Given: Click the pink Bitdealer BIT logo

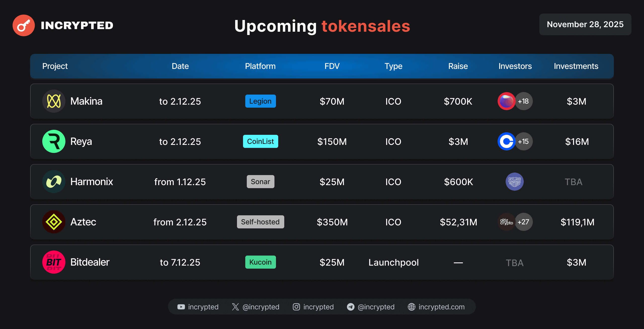Looking at the screenshot, I should tap(54, 262).
